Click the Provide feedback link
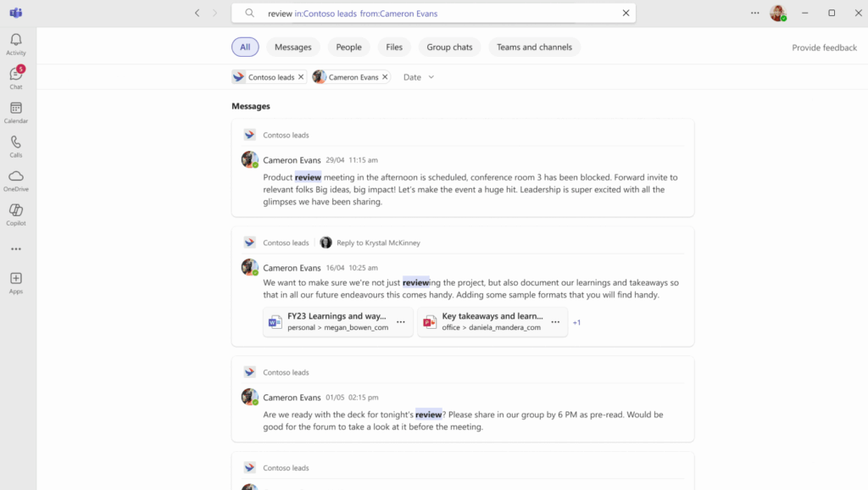868x490 pixels. [824, 47]
